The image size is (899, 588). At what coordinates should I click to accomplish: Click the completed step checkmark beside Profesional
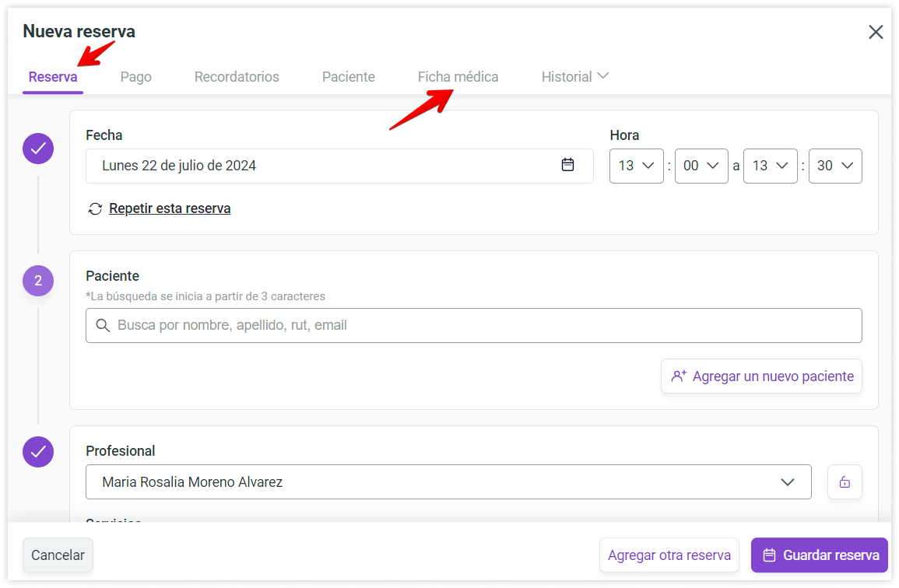coord(38,452)
